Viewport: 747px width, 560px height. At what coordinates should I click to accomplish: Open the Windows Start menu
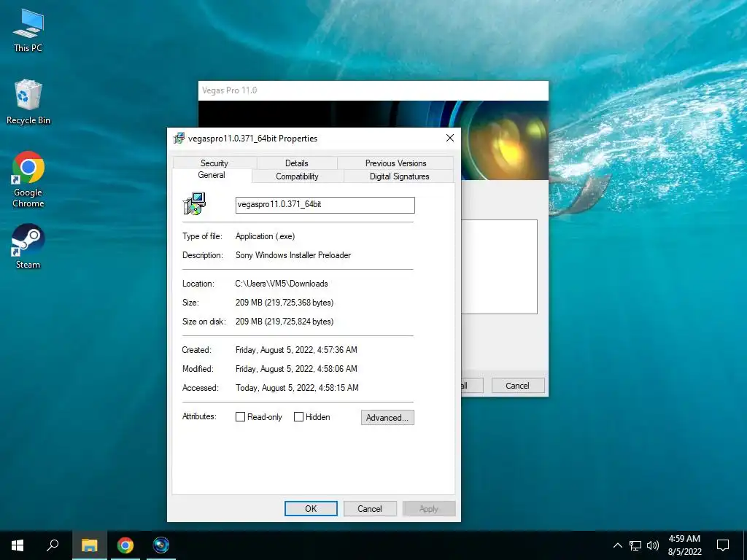18,545
